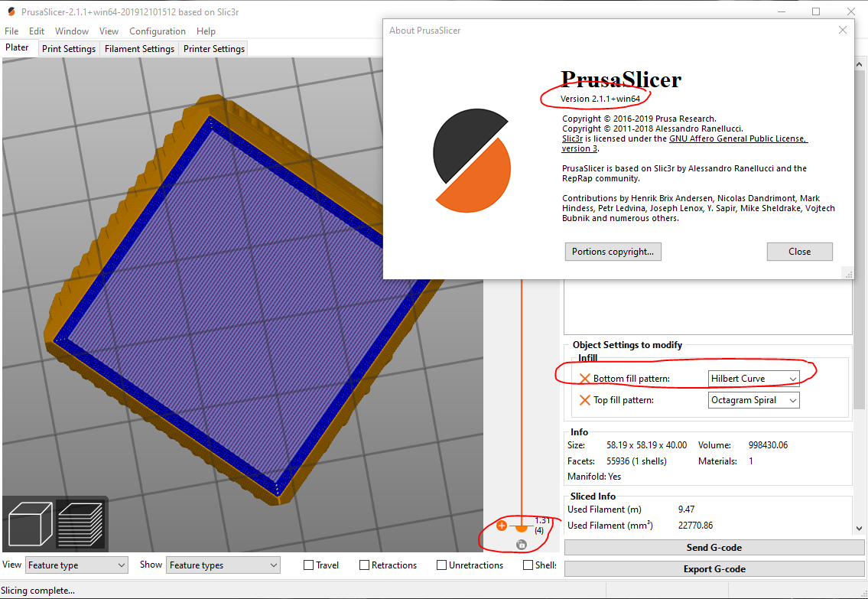The image size is (868, 599).
Task: Click the orange plus to add layer range
Action: (502, 526)
